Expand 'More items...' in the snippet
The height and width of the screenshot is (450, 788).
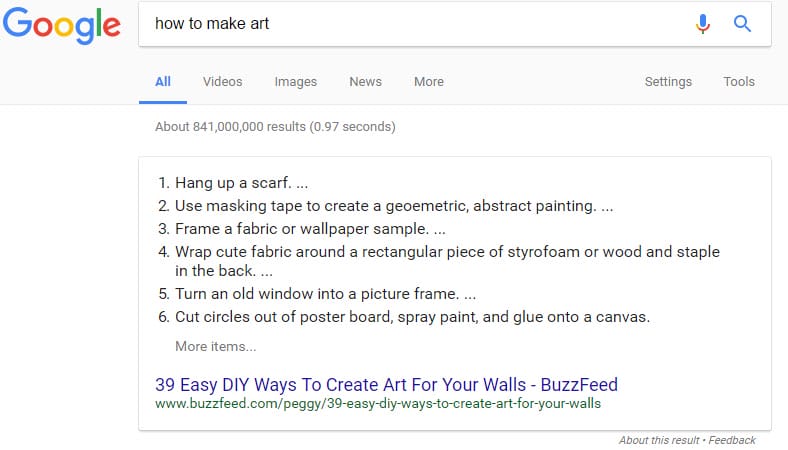point(215,346)
